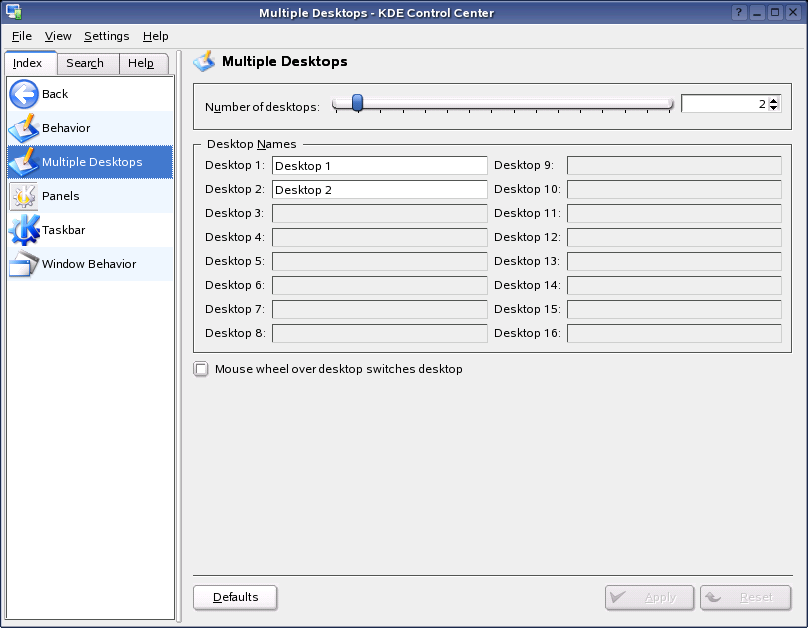Select the Window Behavior label in sidebar
This screenshot has height=628, width=808.
(89, 264)
